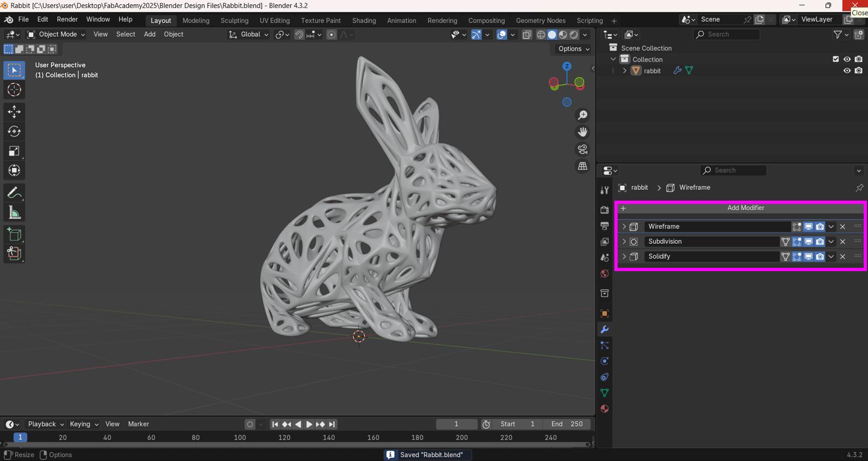Switch to wireframe viewport shading
The width and height of the screenshot is (868, 461).
tap(541, 34)
